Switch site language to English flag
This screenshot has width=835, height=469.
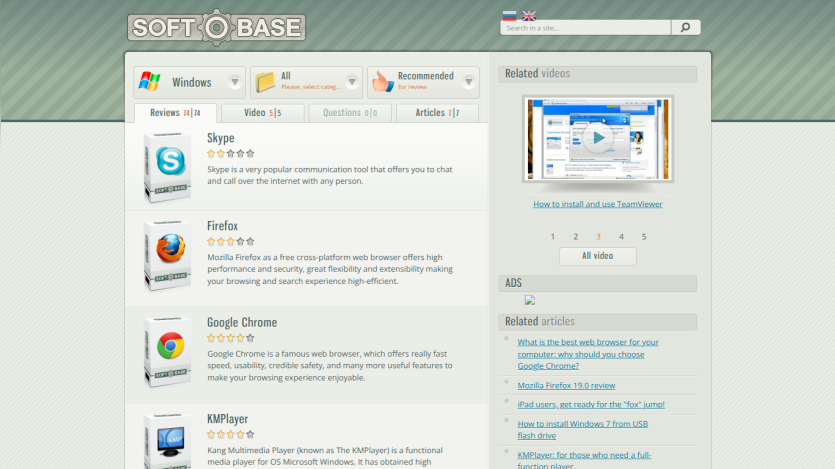tap(529, 15)
